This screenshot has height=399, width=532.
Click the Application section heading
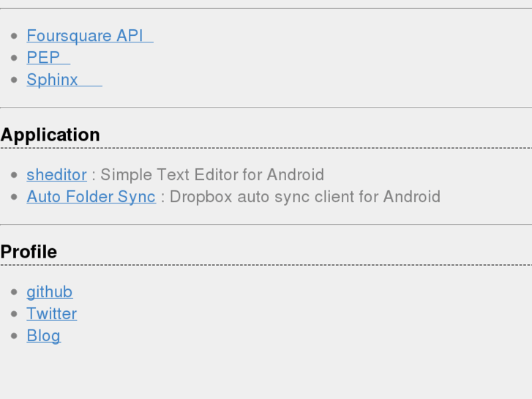50,135
